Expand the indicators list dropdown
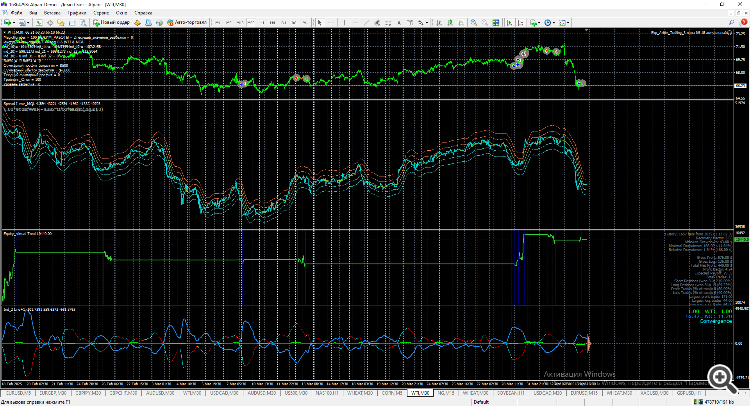 tap(539, 22)
